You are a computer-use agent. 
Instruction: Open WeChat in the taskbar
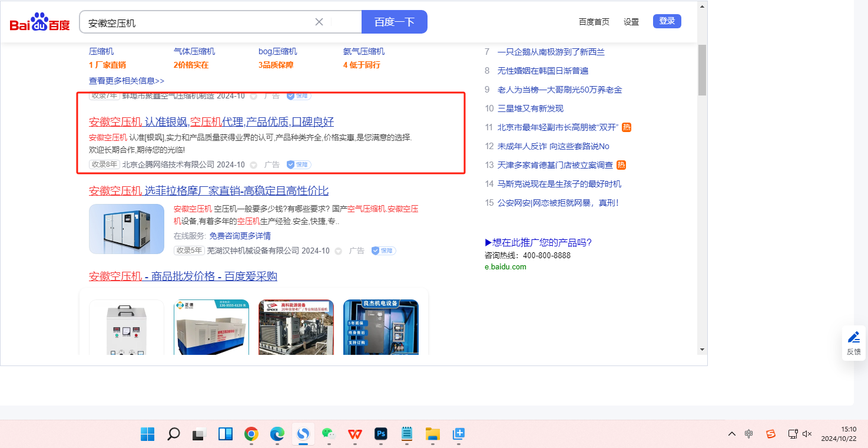coord(329,434)
